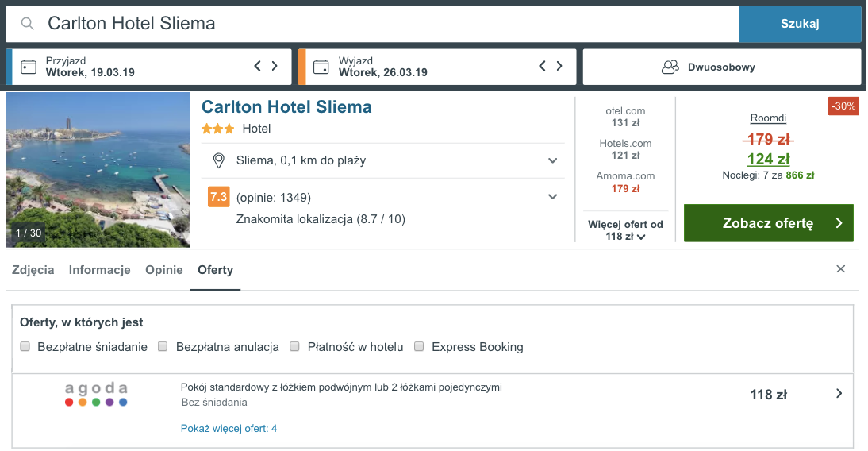The height and width of the screenshot is (451, 868).
Task: Open the Carlton Hotel Sliema title link
Action: 286,106
